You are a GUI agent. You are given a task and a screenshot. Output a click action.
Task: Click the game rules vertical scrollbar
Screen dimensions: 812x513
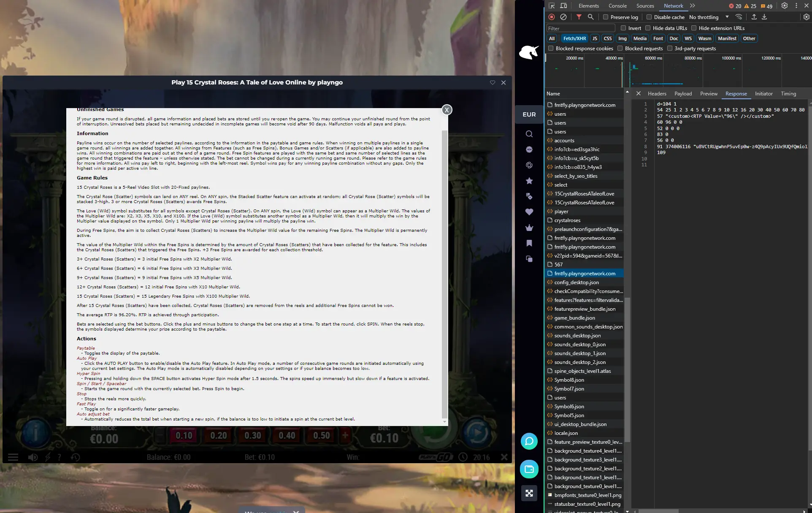[x=444, y=274]
